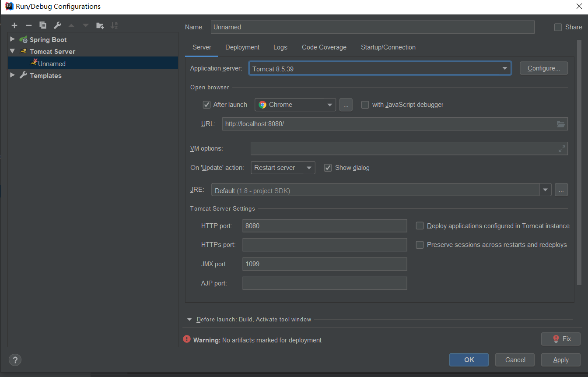Uncheck the Show dialog checkbox

[328, 168]
